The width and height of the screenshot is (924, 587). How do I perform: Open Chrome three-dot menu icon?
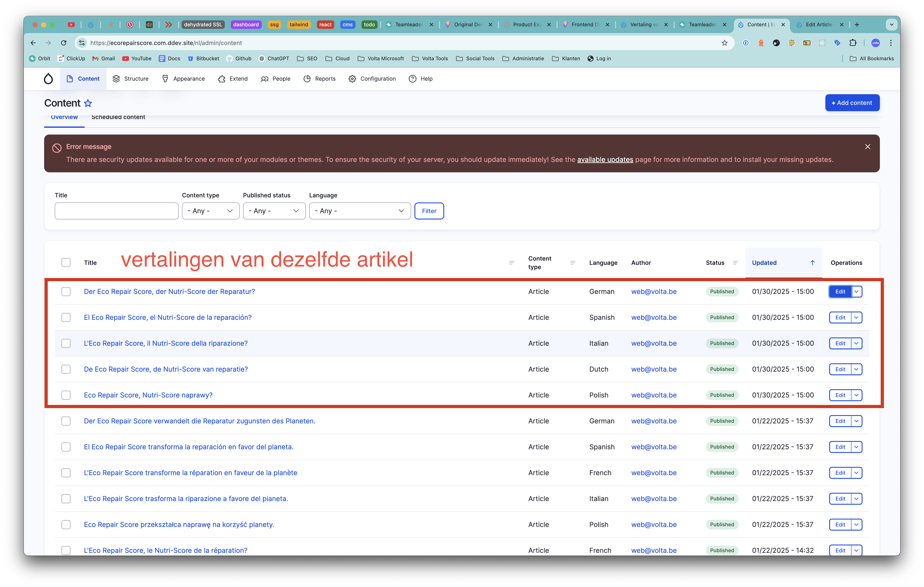(x=891, y=43)
